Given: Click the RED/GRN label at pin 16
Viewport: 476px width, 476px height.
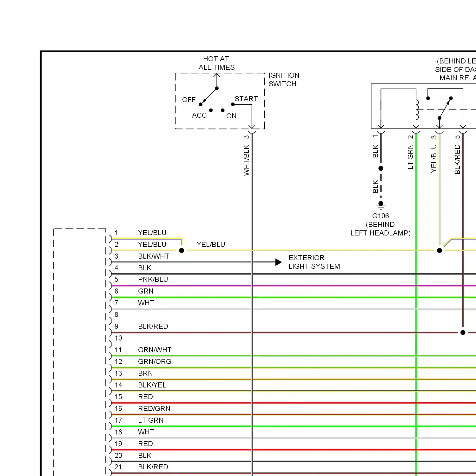Looking at the screenshot, I should [154, 409].
